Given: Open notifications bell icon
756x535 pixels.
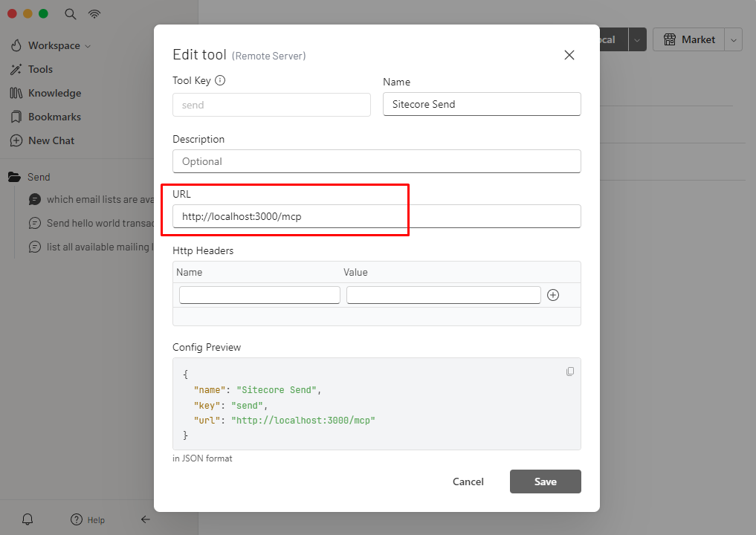Looking at the screenshot, I should 28,519.
